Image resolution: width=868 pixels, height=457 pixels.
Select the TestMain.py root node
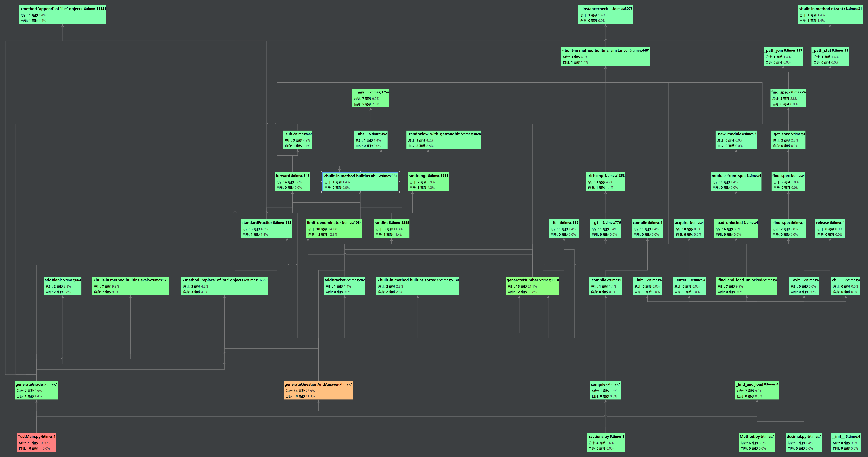coord(36,442)
